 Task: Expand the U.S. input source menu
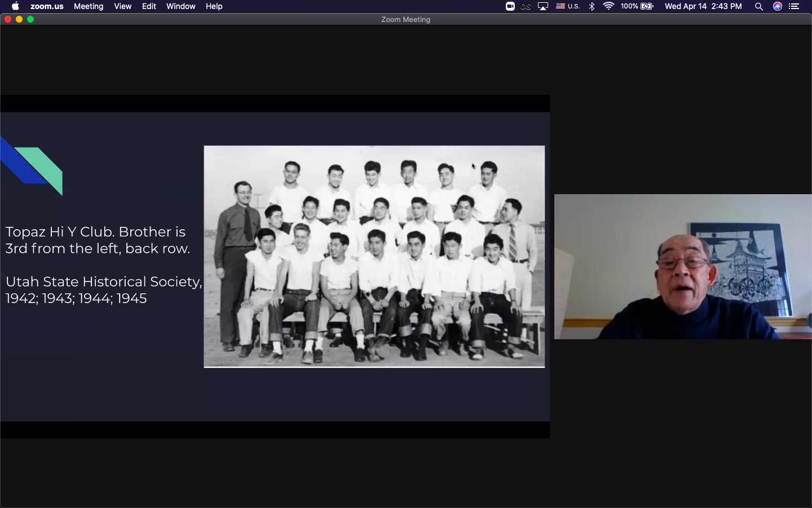(x=568, y=6)
